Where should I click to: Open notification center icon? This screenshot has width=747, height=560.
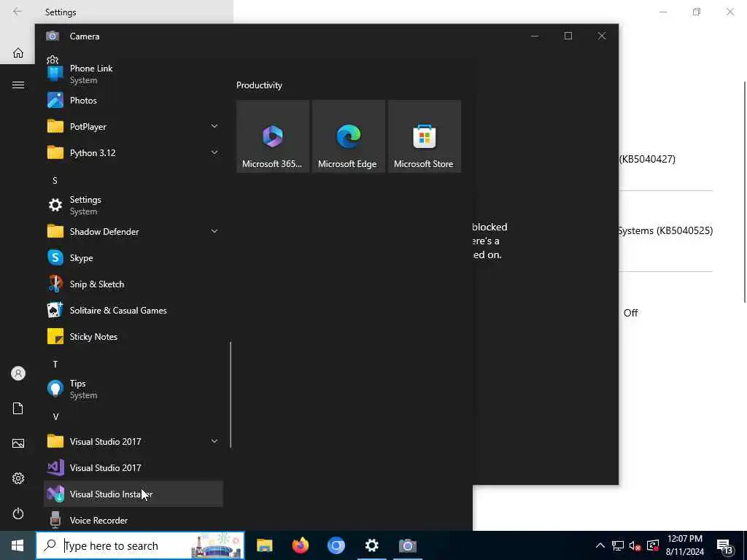(x=725, y=545)
